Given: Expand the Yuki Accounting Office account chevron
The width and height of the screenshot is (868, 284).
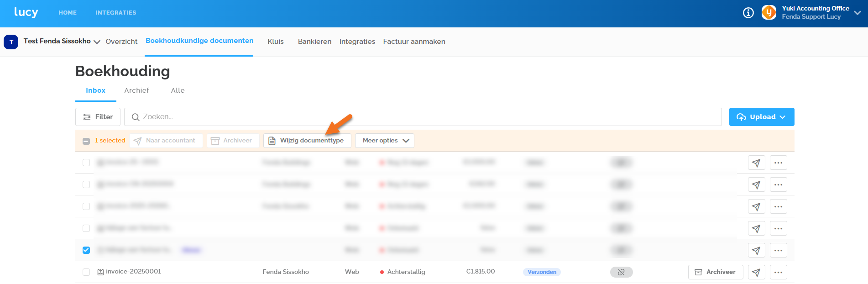Looking at the screenshot, I should pos(858,13).
